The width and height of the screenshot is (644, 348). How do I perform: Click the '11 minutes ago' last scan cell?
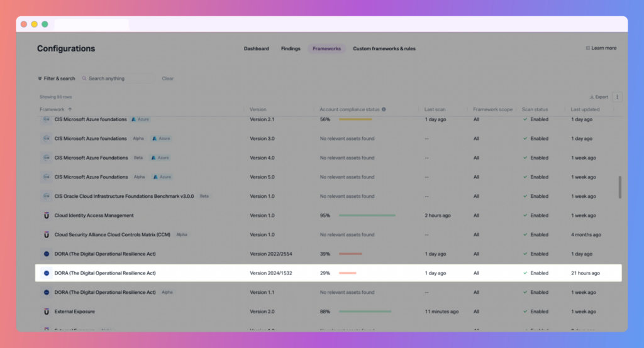pos(441,312)
